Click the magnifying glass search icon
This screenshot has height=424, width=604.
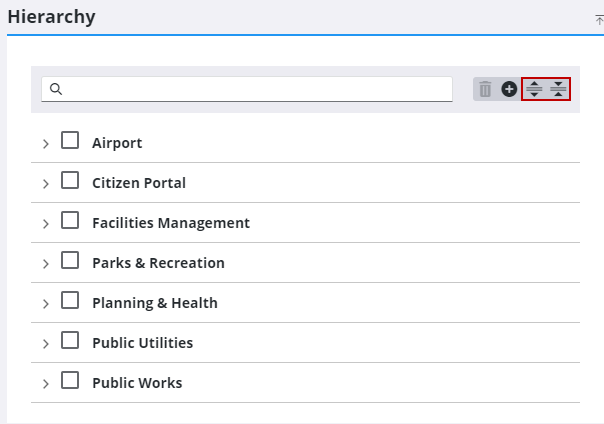[56, 89]
